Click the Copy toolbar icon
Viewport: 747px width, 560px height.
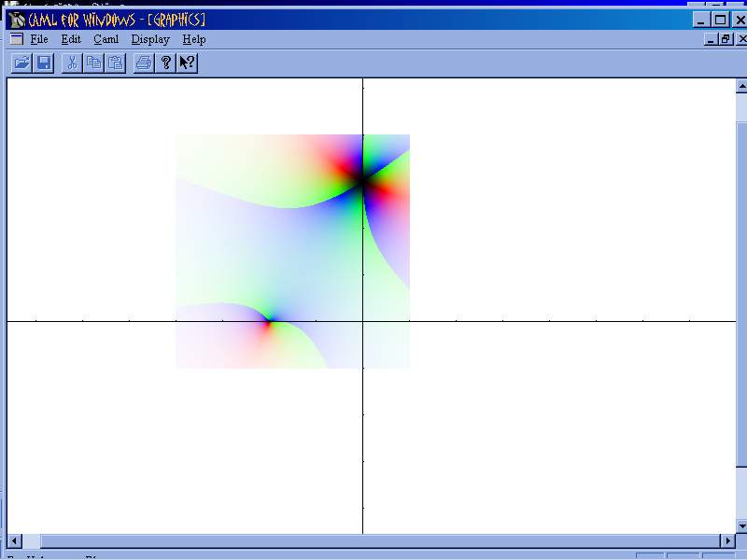click(x=94, y=63)
